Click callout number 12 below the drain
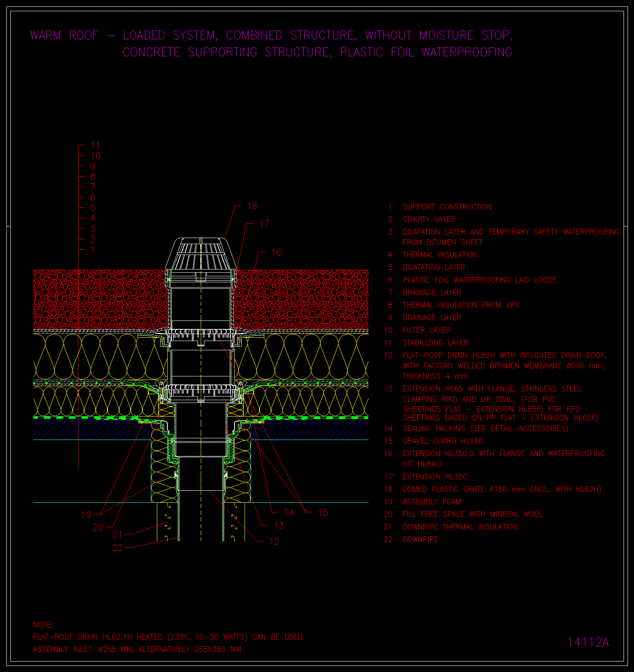 click(274, 542)
